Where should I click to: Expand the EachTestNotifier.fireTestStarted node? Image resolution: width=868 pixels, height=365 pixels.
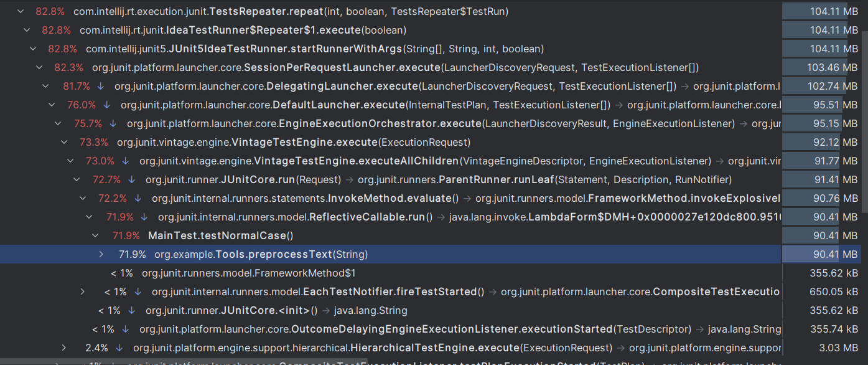point(83,292)
